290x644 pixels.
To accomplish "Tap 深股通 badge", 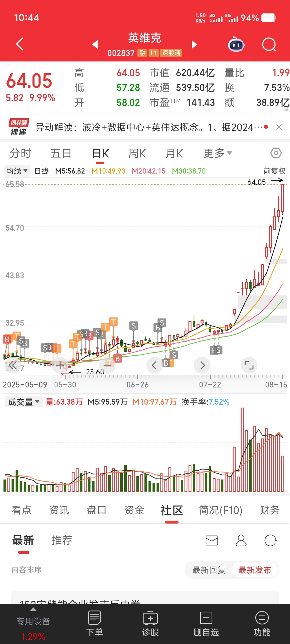I will coord(171,53).
